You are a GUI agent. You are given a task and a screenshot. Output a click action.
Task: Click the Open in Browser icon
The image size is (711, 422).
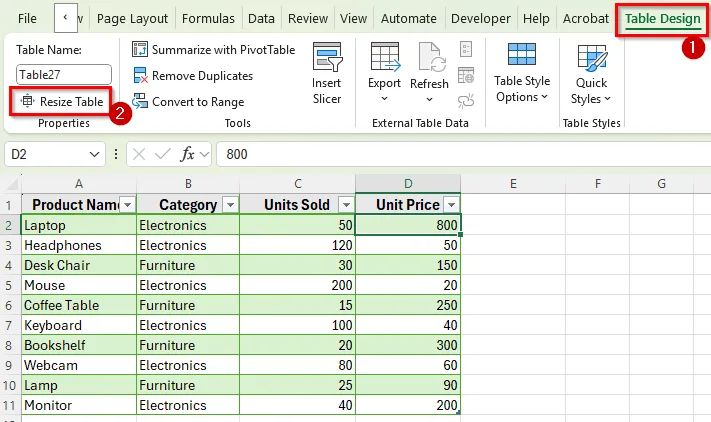coord(466,75)
